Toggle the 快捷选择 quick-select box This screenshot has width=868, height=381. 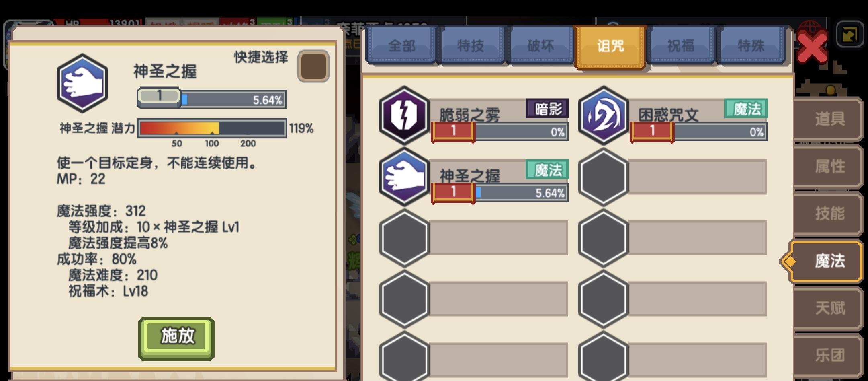313,66
